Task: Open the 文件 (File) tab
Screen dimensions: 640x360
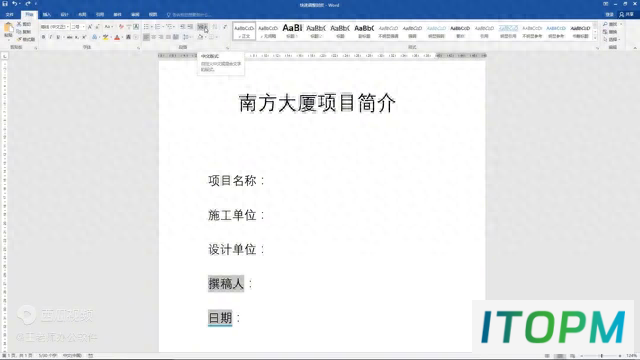Action: click(9, 14)
